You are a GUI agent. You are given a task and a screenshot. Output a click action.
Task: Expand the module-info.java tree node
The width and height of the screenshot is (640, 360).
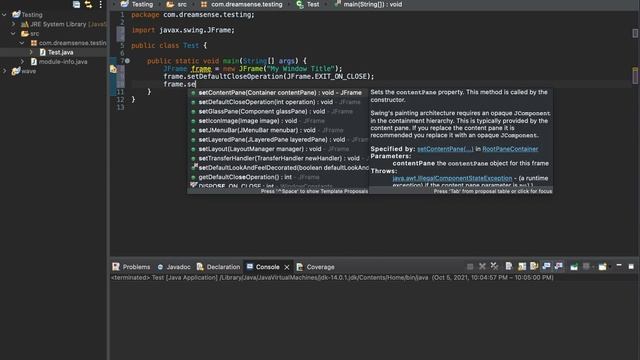click(x=22, y=62)
